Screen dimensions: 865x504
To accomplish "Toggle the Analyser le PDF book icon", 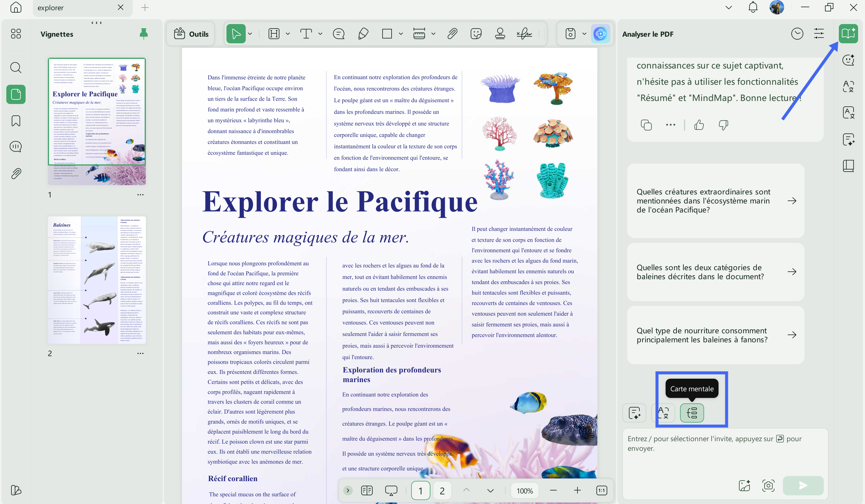I will tap(848, 34).
